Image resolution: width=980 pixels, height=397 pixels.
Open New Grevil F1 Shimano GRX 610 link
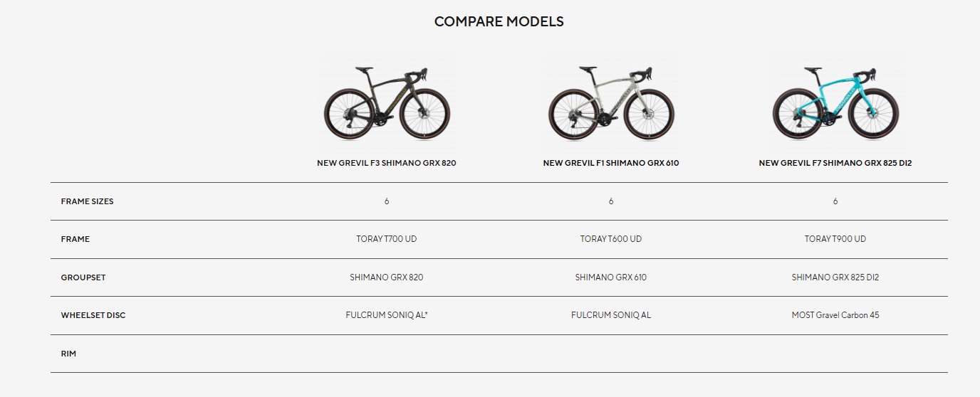click(611, 163)
